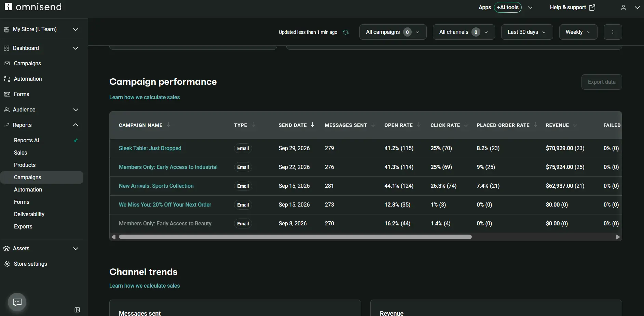Open the Weekly interval dropdown

click(578, 32)
